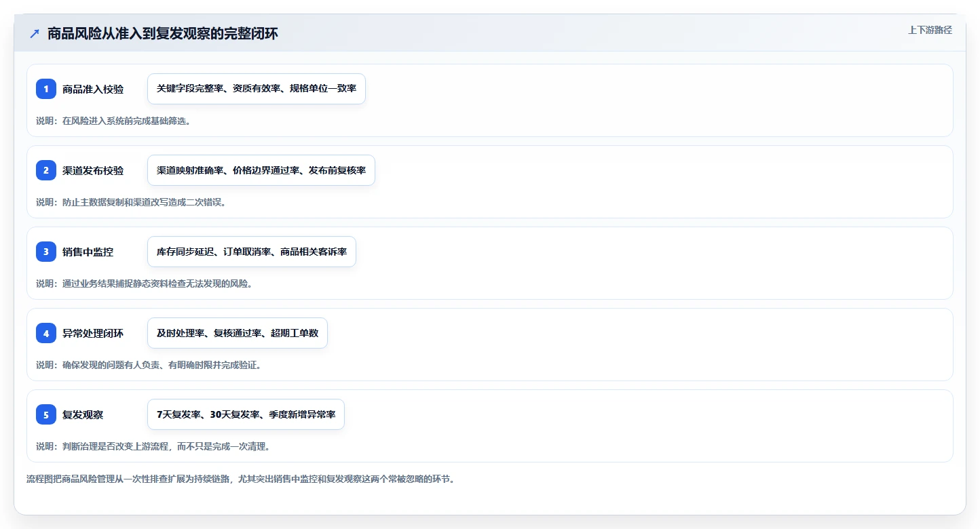Click the 销售中监控 step title
Image resolution: width=980 pixels, height=529 pixels.
tap(88, 252)
